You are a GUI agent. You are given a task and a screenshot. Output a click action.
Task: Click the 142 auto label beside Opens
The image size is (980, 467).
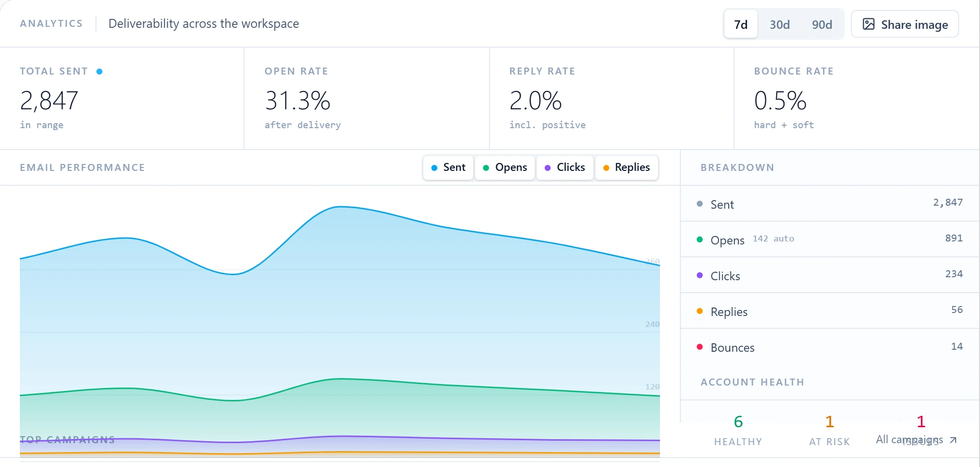tap(773, 239)
